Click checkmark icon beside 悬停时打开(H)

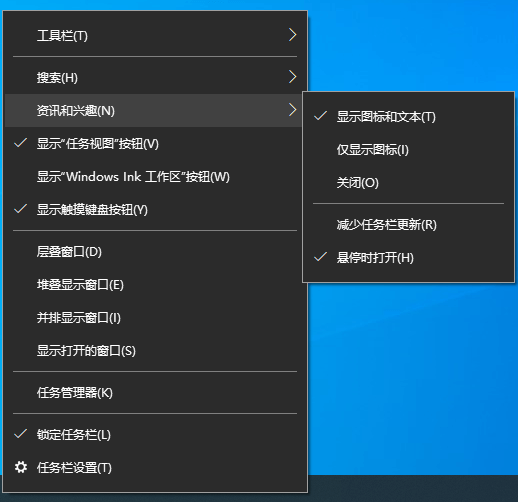tap(320, 257)
